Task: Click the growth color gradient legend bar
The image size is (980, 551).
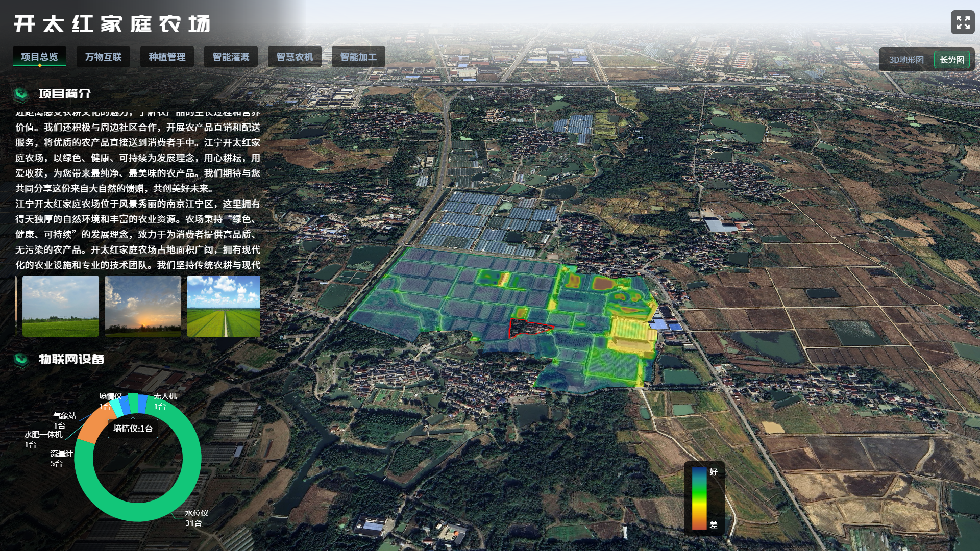Action: coord(699,498)
